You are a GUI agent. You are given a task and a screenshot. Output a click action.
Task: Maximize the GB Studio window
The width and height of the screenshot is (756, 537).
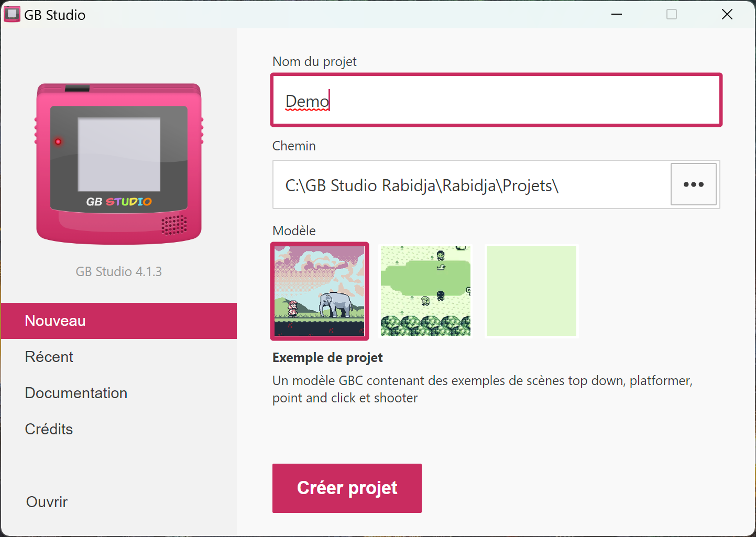pos(671,15)
